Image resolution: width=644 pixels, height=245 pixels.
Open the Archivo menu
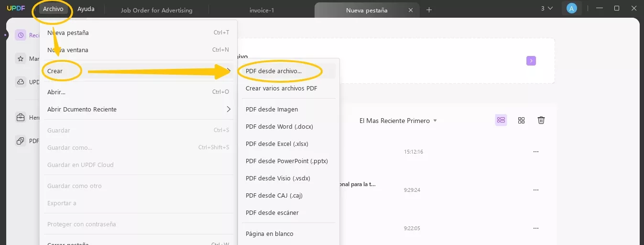[53, 9]
